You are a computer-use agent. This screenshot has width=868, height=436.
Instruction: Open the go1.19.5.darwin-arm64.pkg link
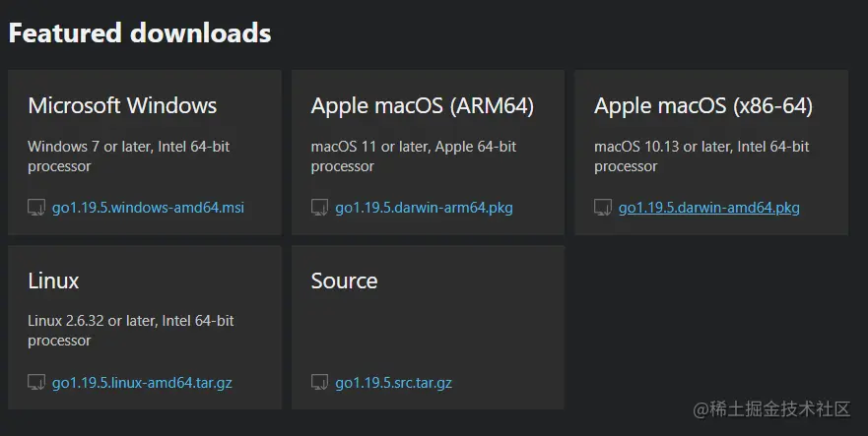[x=424, y=208]
